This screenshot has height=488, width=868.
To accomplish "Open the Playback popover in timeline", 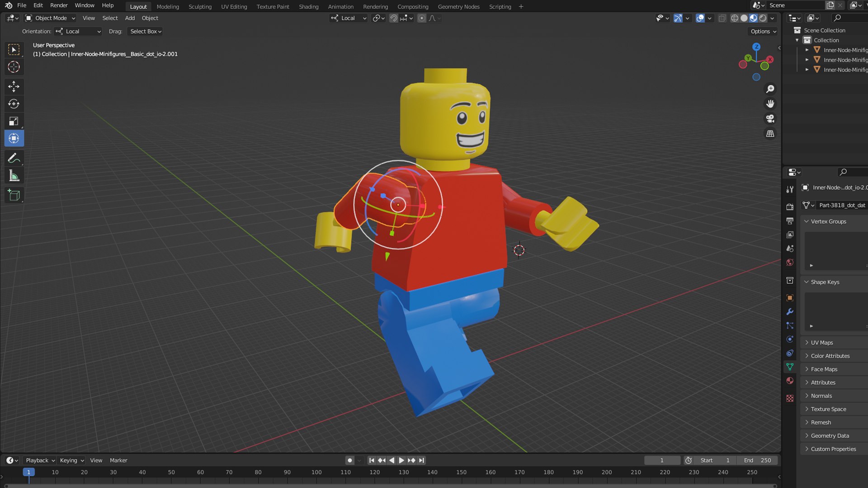I will pos(40,460).
